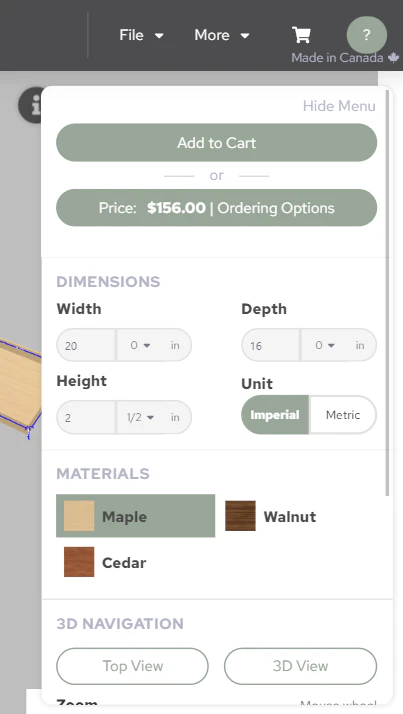Click the info icon behind the menu
The height and width of the screenshot is (714, 403).
[30, 105]
